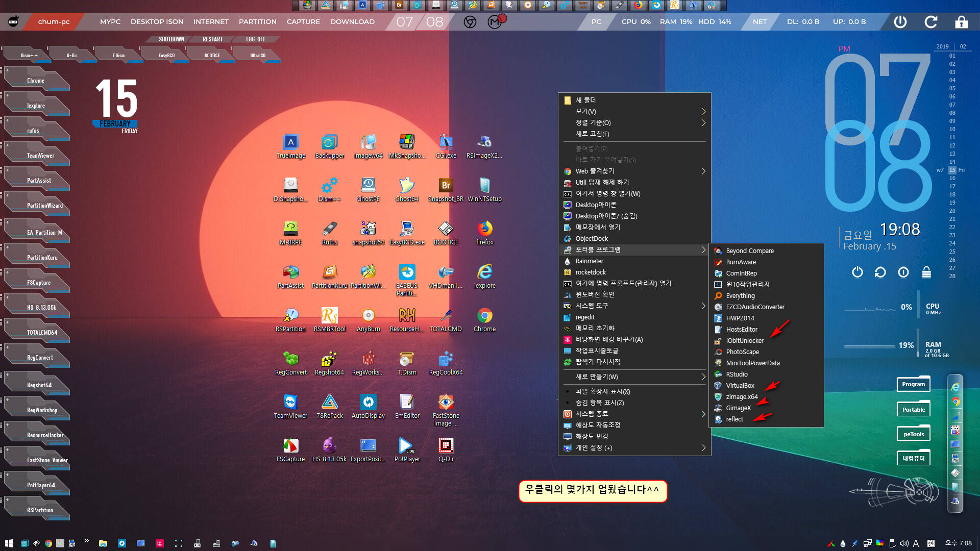The image size is (980, 551).
Task: Expand the 포터블 프로그램 submenu
Action: click(634, 249)
